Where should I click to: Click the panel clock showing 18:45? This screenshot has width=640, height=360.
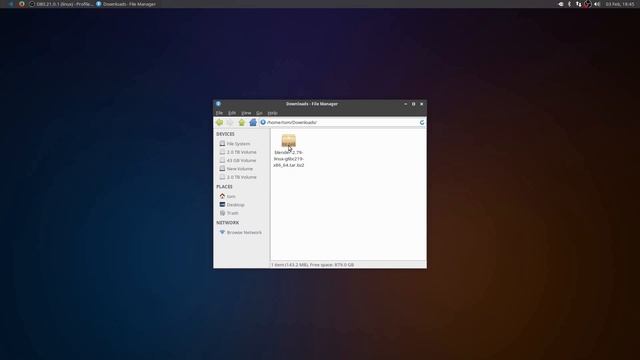[x=620, y=4]
